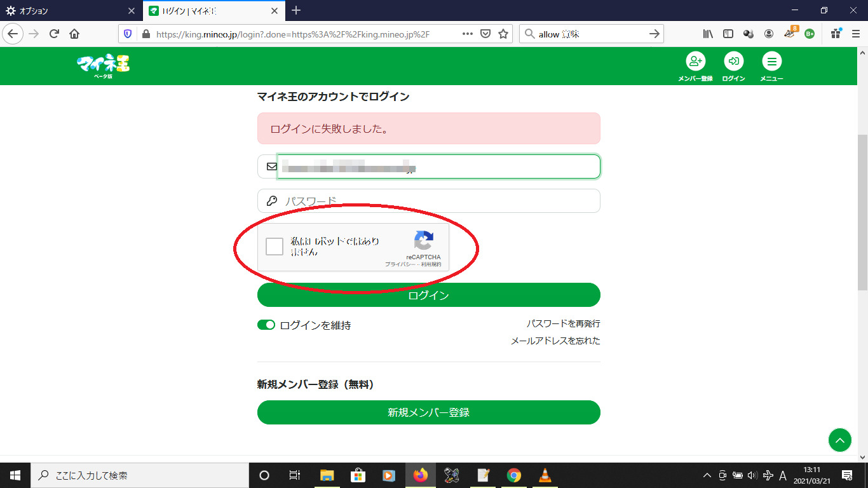Open the site メニュー hamburger icon
The height and width of the screenshot is (488, 868).
click(771, 66)
